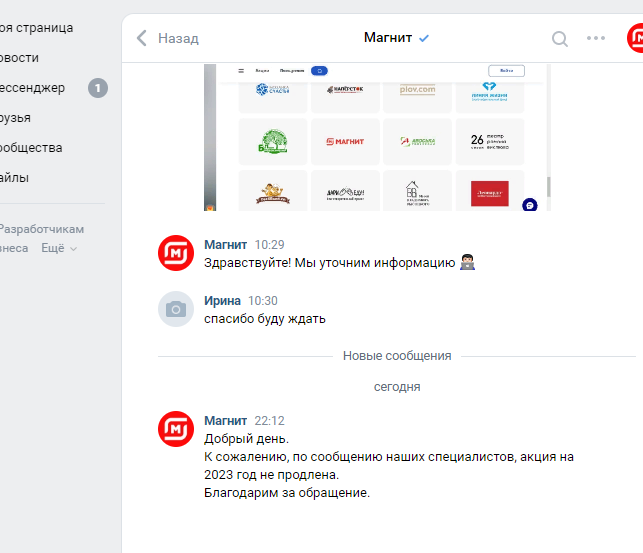Click message time 22:12
The height and width of the screenshot is (553, 643).
[x=269, y=421]
